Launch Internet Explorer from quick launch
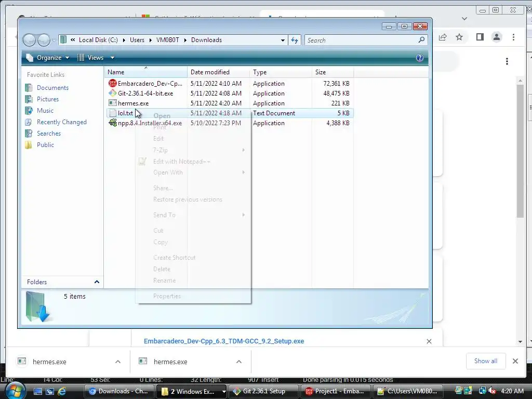The width and height of the screenshot is (532, 399). tap(62, 391)
